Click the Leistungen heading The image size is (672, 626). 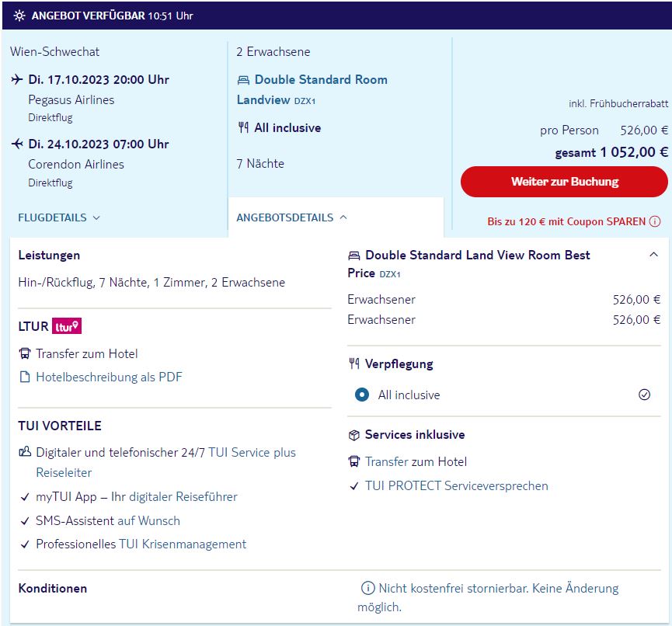pos(49,256)
